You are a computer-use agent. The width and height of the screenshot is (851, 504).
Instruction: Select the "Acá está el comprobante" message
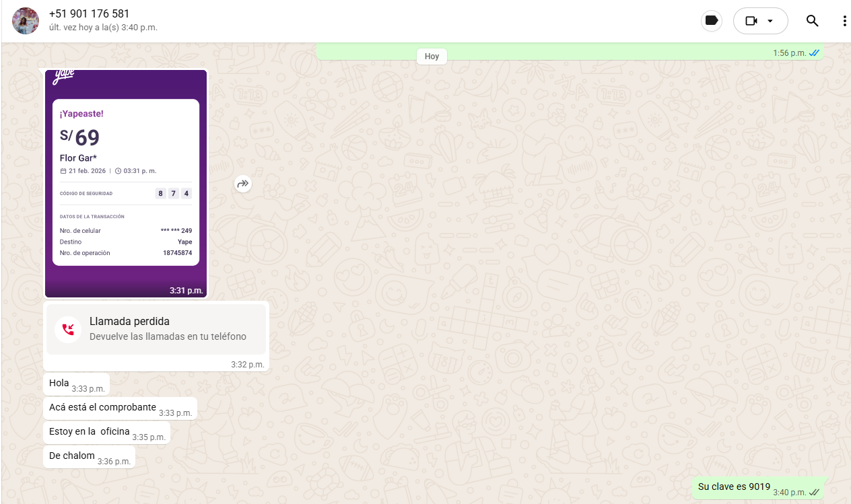pos(102,408)
